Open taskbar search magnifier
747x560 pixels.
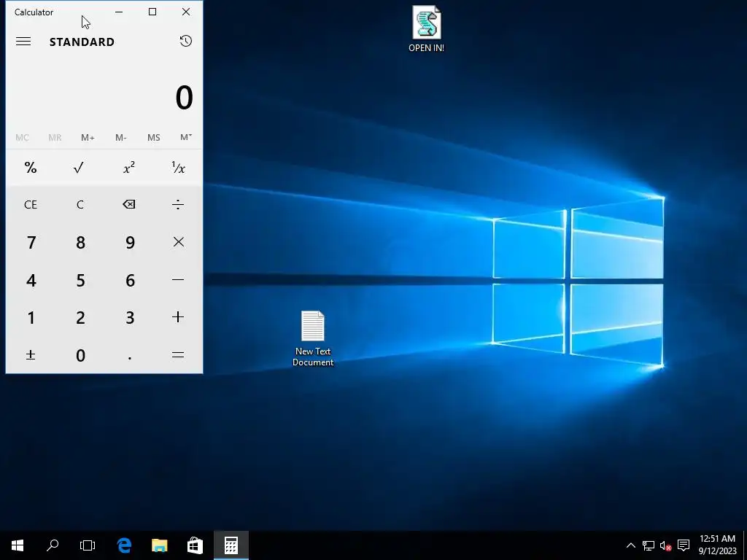tap(53, 545)
